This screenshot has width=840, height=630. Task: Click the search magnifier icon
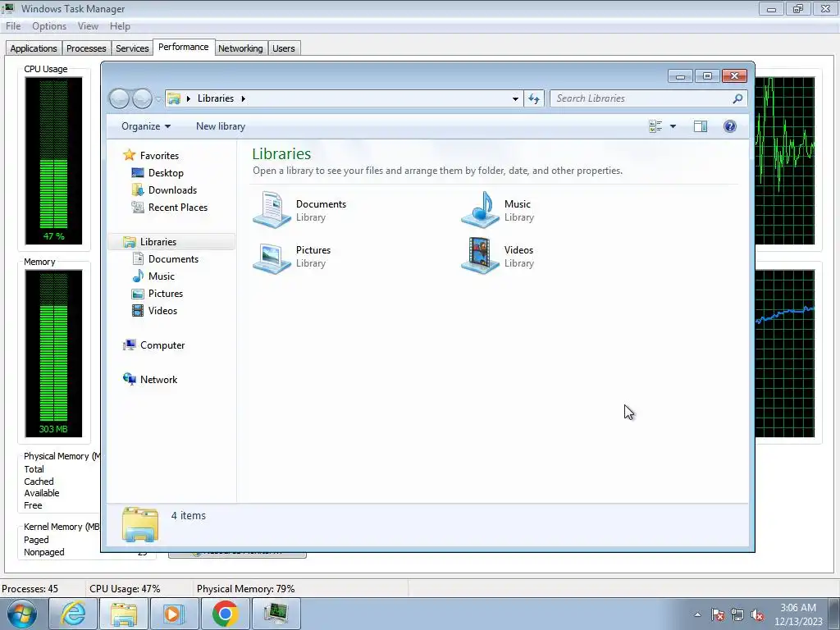coord(737,98)
